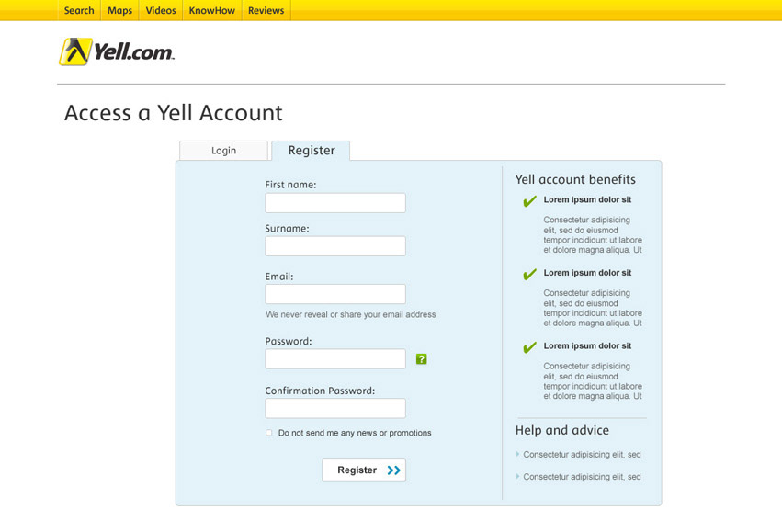The height and width of the screenshot is (532, 782).
Task: Click the green password help question icon
Action: pyautogui.click(x=422, y=359)
